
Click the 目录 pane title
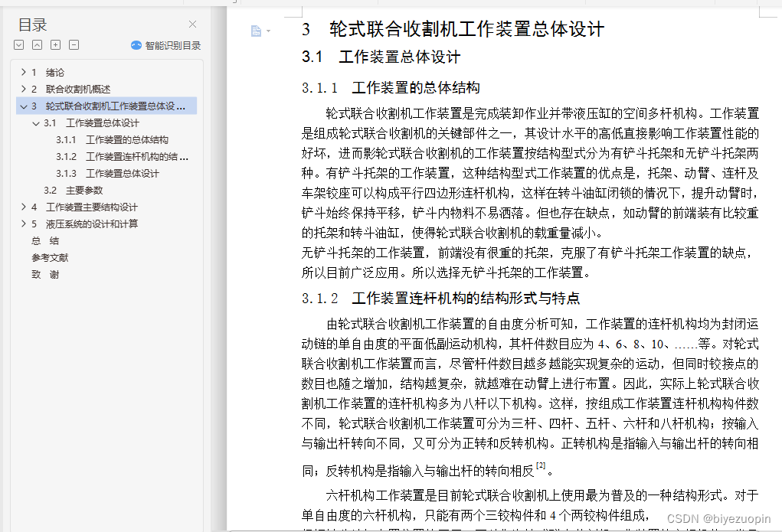pos(32,24)
